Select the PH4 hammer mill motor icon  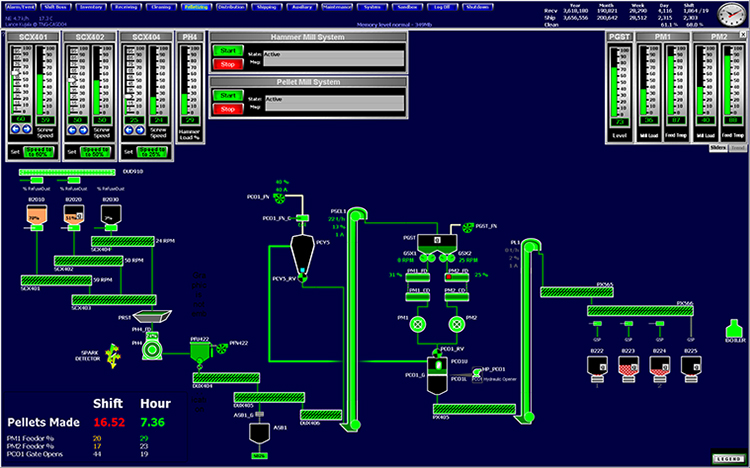(x=153, y=348)
